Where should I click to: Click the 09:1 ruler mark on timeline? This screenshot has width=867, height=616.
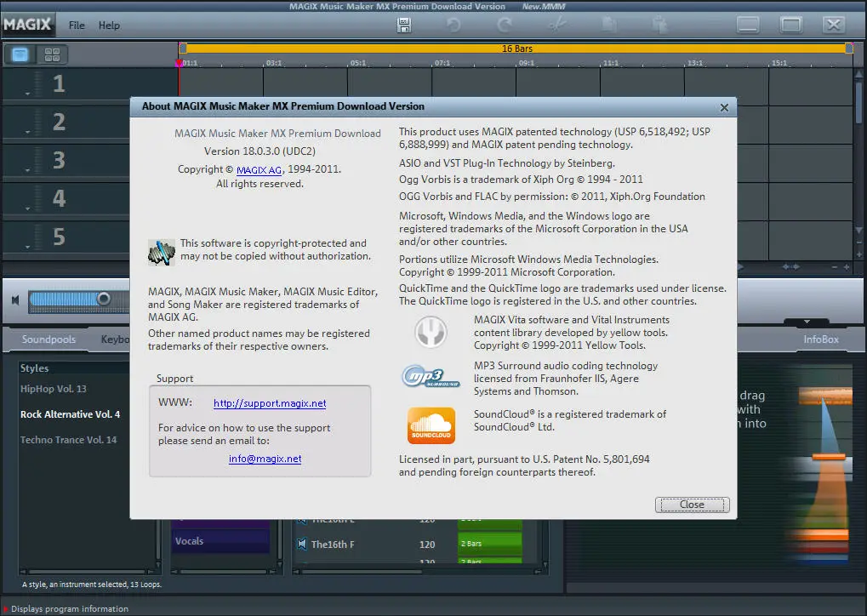point(527,63)
